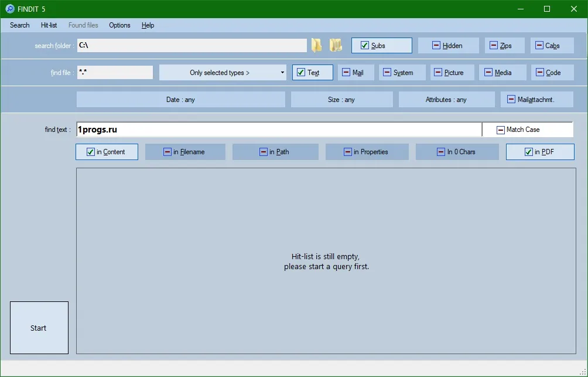Enable the System file type
Viewport: 588px width, 377px height.
[402, 73]
